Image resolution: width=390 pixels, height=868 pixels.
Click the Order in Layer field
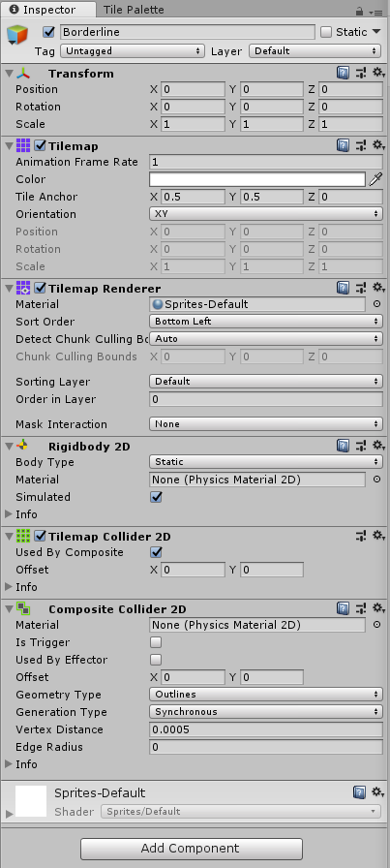(266, 399)
